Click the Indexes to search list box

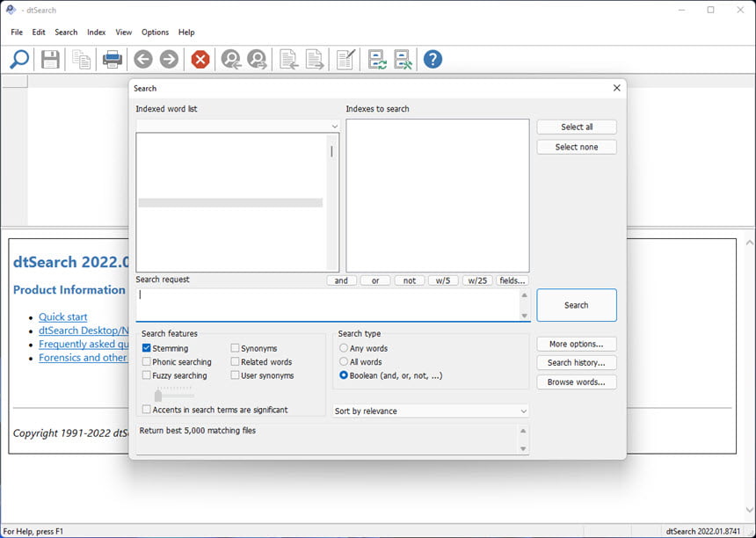[x=437, y=196]
